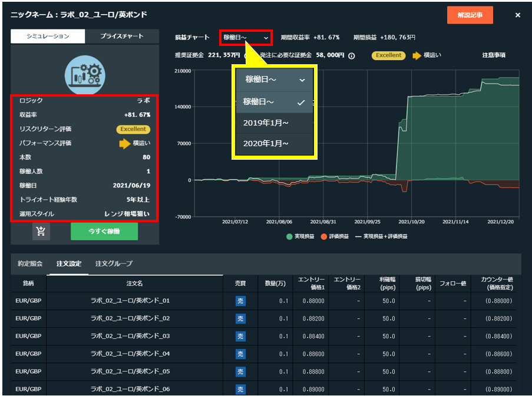
Task: Open the 注文設定 tab
Action: pos(69,263)
